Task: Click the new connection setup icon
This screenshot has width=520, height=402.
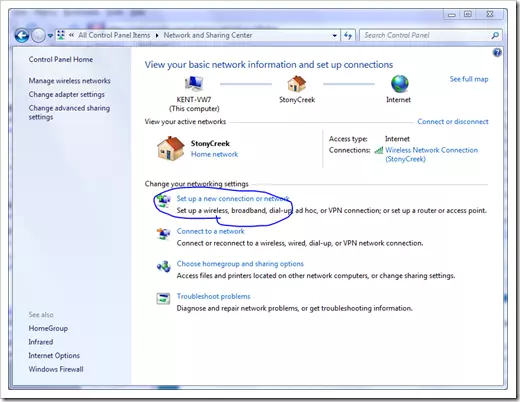Action: 163,201
